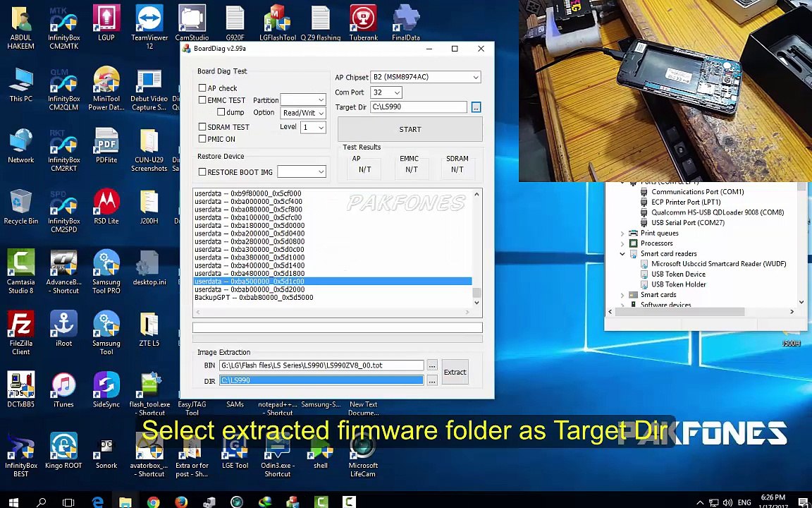Open the Tuberank desktop icon
The height and width of the screenshot is (508, 812).
point(364,23)
